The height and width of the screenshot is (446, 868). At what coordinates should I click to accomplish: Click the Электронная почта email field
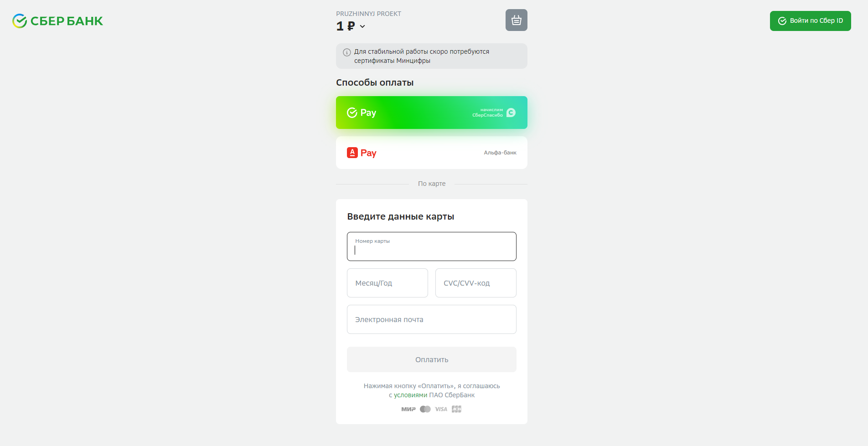coord(431,319)
